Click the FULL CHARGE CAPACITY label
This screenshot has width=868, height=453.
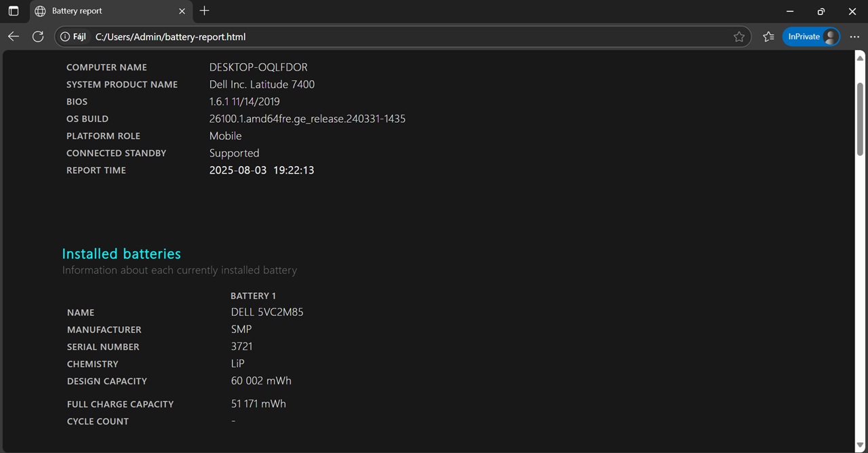point(120,404)
